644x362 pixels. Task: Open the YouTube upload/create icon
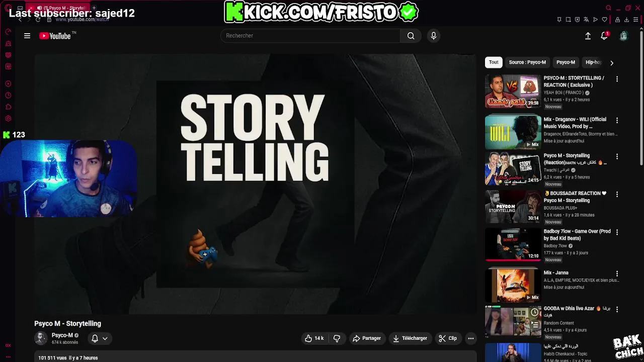click(x=588, y=36)
